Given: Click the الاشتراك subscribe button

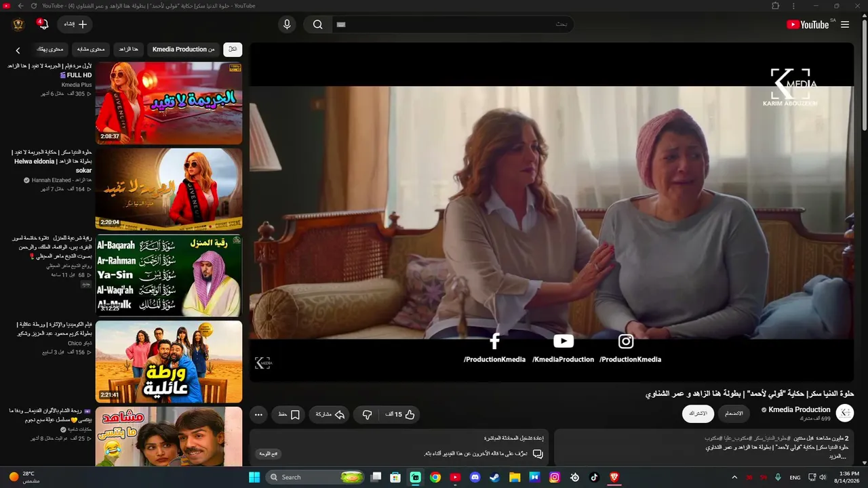Looking at the screenshot, I should point(698,413).
